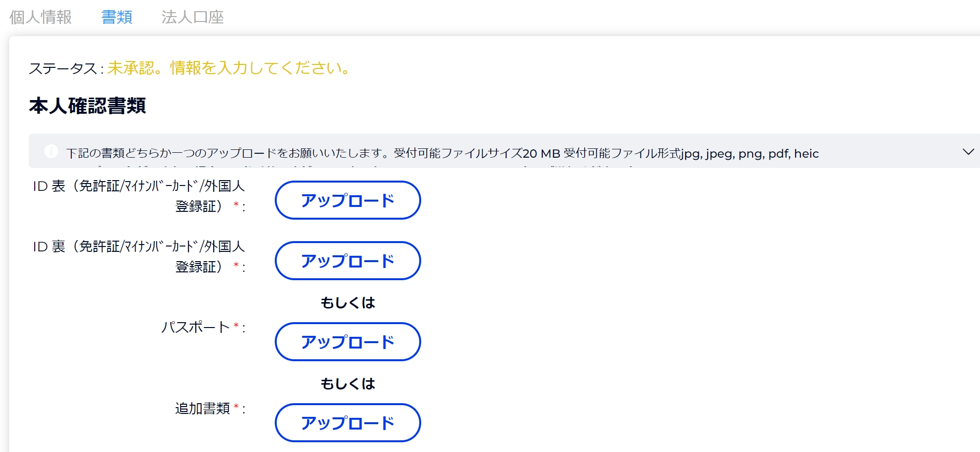
Task: Click the もしくは text above the パスポート button
Action: (348, 303)
